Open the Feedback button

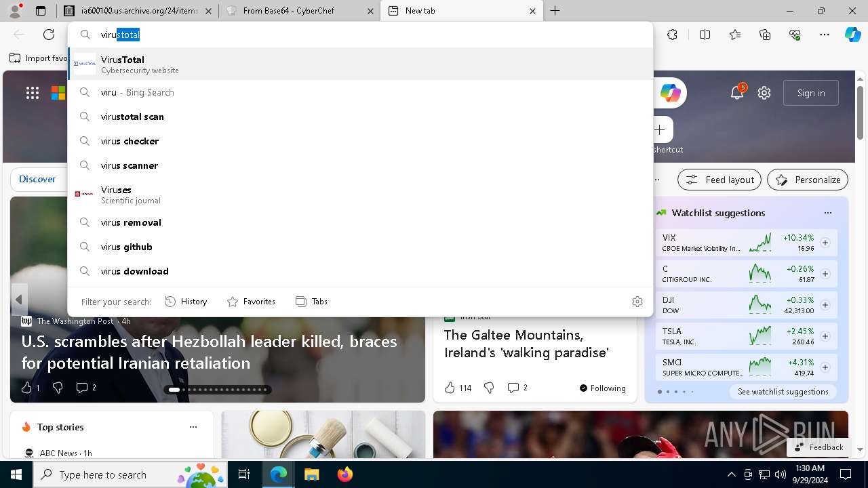coord(819,447)
